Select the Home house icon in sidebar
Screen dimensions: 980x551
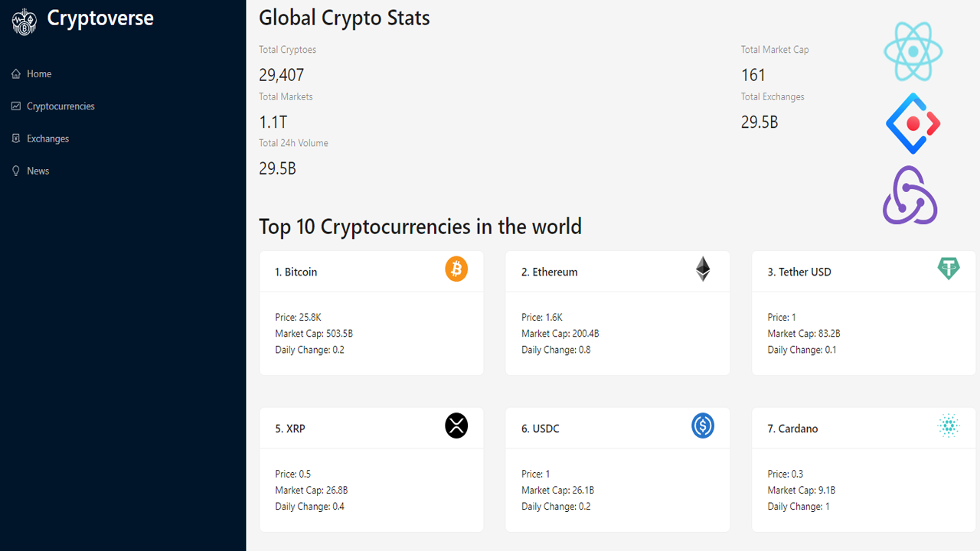[15, 73]
